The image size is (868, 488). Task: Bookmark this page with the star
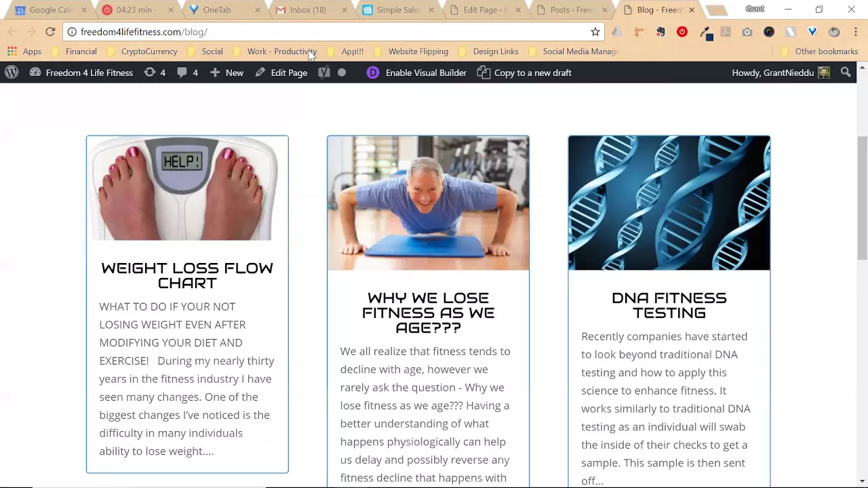tap(595, 32)
